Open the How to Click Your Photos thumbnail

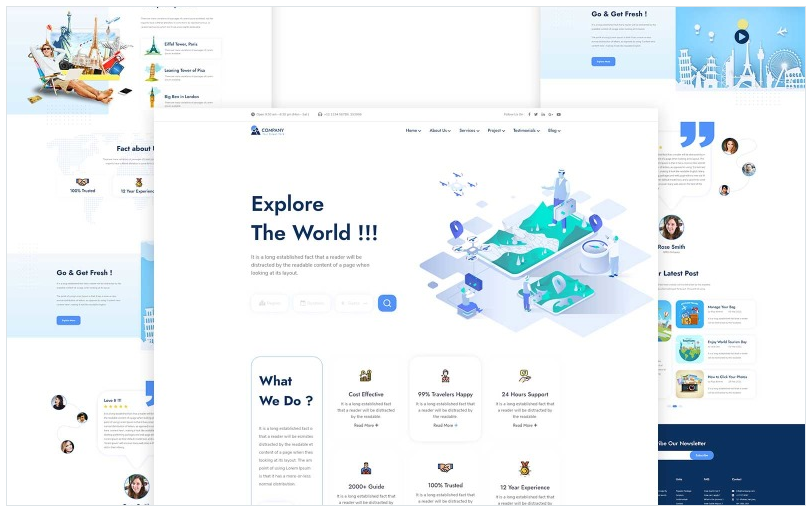(689, 384)
